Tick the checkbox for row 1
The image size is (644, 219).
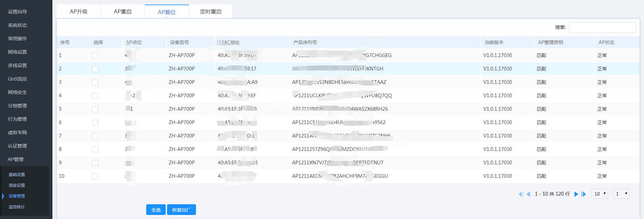coord(95,55)
